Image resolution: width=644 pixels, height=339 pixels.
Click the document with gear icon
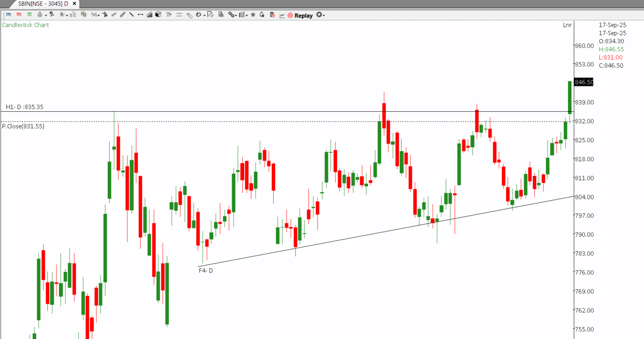pyautogui.click(x=221, y=15)
